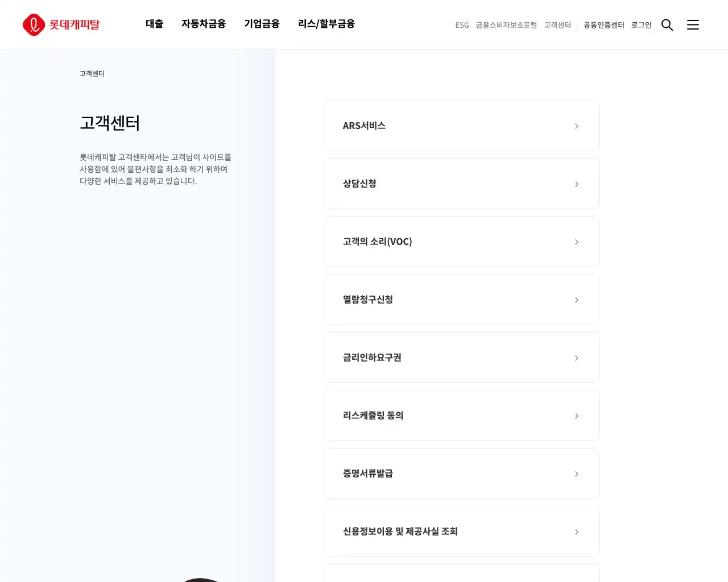Expand the ARS서비스 chevron arrow
Viewport: 728px width, 582px height.
[x=577, y=126]
